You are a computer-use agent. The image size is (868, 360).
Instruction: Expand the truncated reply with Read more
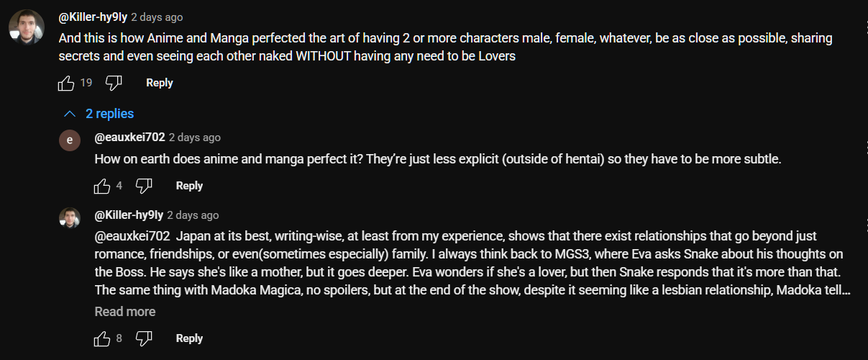coord(125,312)
